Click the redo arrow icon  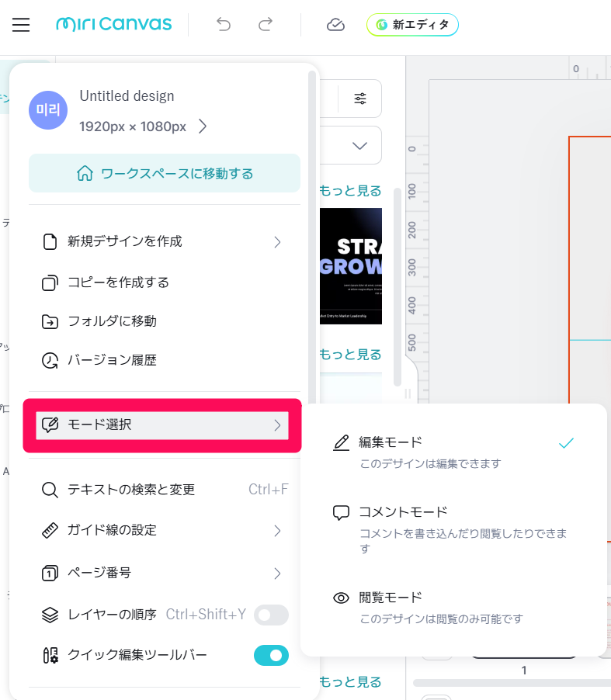266,25
